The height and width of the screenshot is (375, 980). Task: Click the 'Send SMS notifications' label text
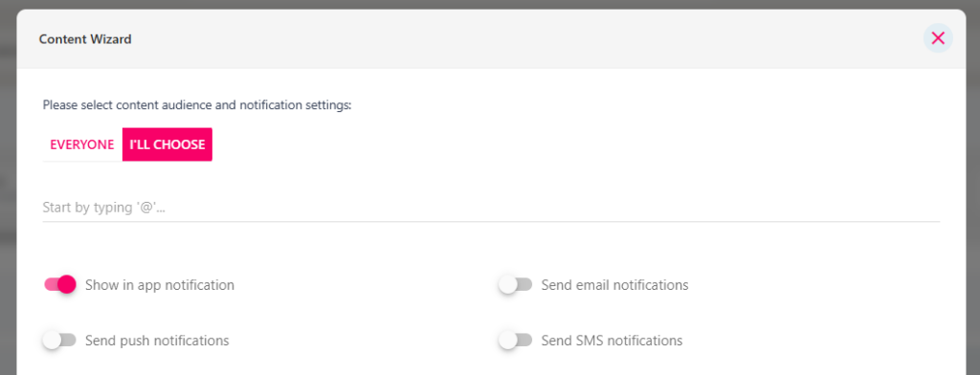tap(612, 341)
